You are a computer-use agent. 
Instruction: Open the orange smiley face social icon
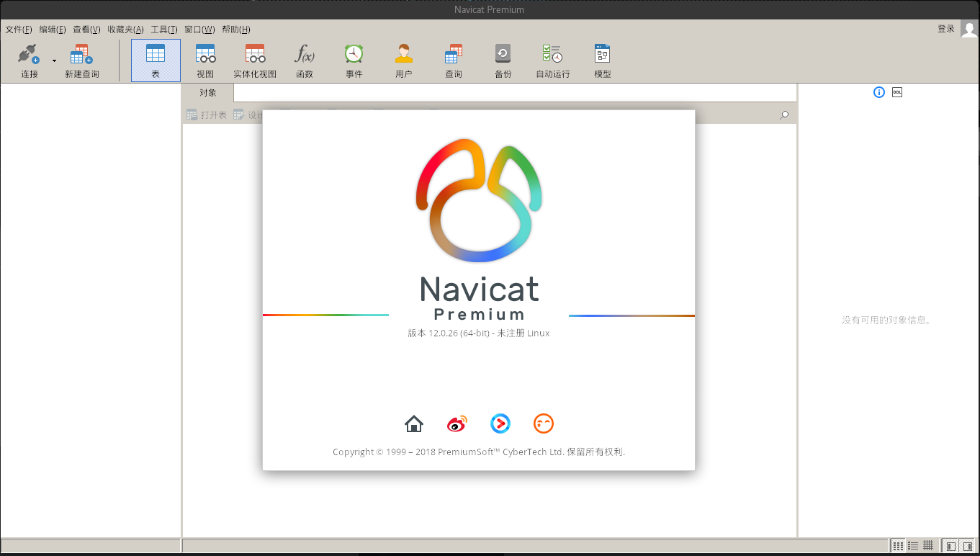click(544, 423)
